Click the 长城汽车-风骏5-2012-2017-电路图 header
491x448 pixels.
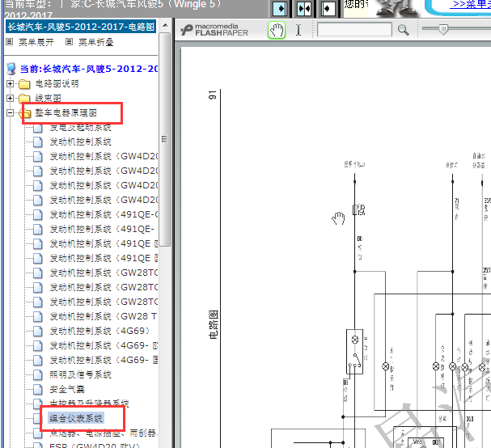[81, 27]
